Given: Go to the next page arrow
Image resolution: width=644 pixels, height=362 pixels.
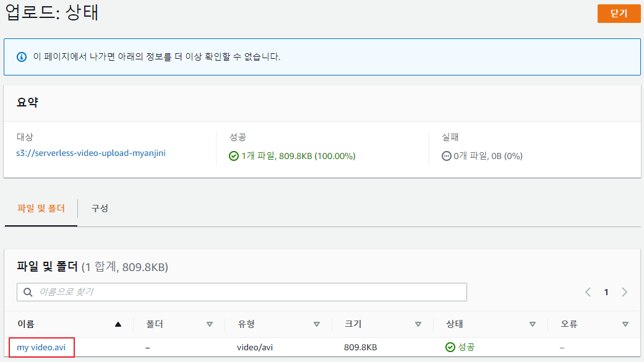Looking at the screenshot, I should [625, 292].
